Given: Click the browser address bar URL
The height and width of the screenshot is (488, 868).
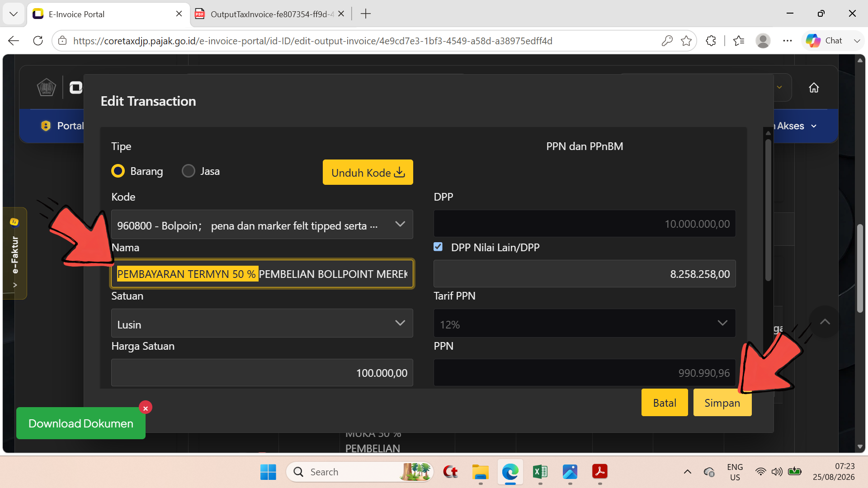Looking at the screenshot, I should coord(313,41).
